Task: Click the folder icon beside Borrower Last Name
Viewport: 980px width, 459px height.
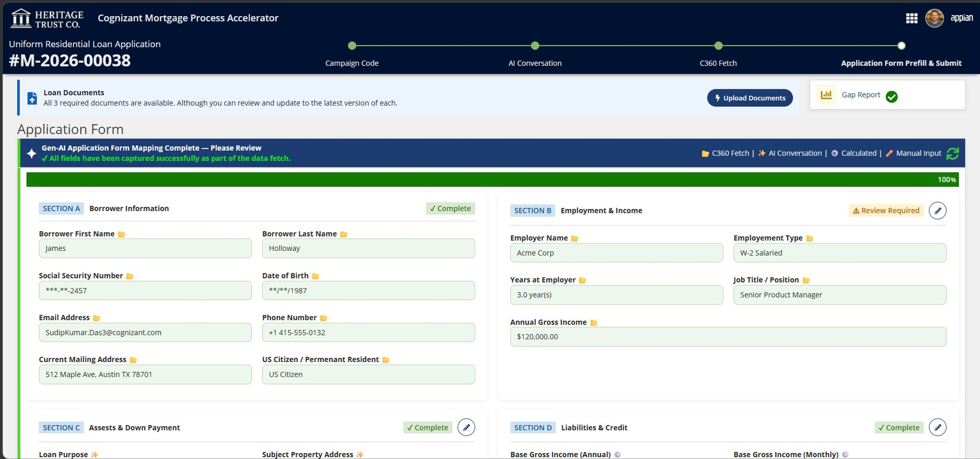Action: [x=344, y=234]
